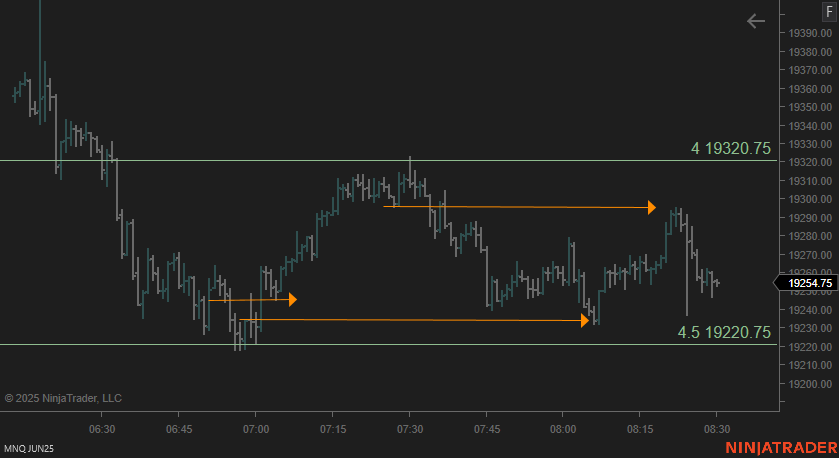The height and width of the screenshot is (458, 839).
Task: Select the '4 19320.75' level label
Action: point(730,148)
